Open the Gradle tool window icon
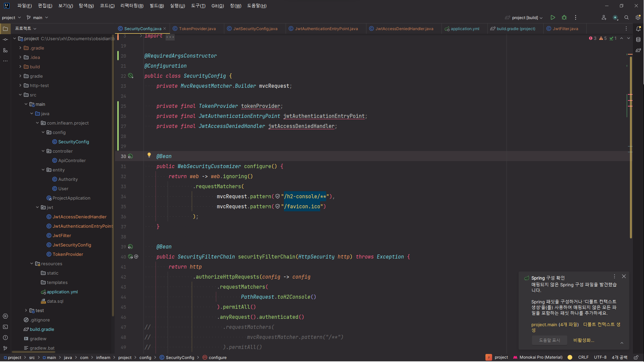644x362 pixels. [x=638, y=50]
